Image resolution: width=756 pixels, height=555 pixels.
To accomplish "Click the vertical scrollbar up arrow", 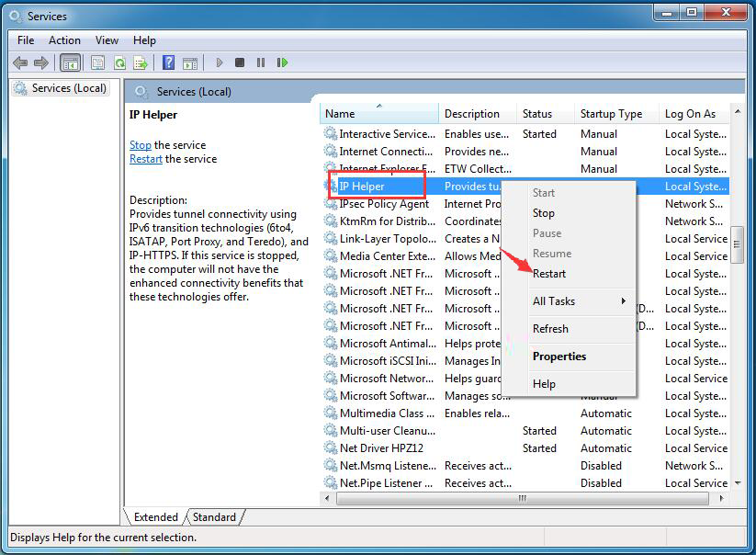I will pos(738,111).
